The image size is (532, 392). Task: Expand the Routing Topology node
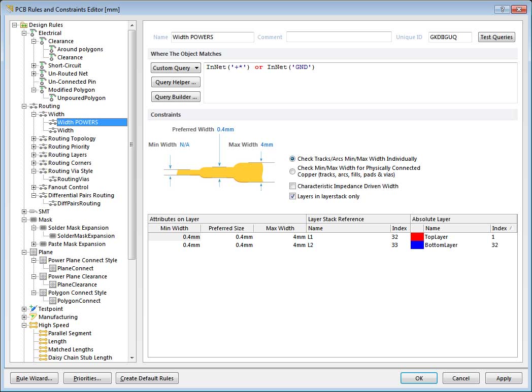pos(34,138)
